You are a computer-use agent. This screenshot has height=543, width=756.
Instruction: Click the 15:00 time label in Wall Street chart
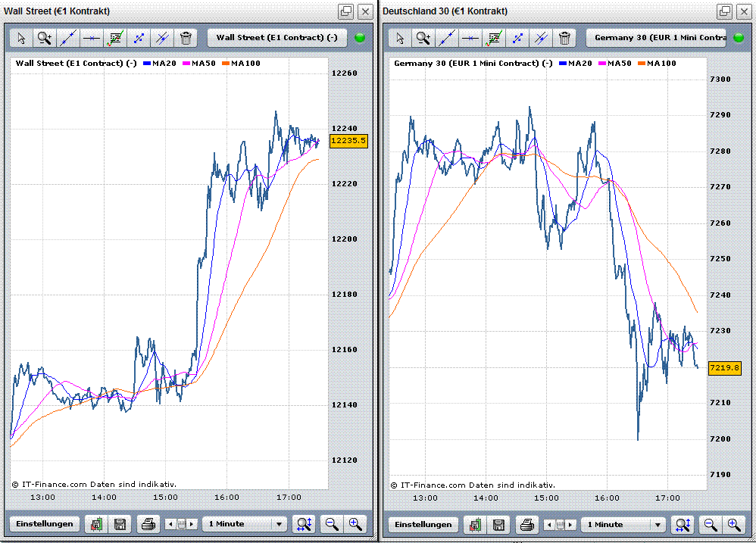165,498
